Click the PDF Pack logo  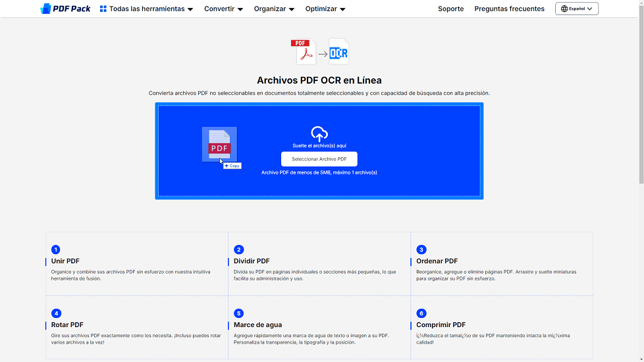(65, 9)
